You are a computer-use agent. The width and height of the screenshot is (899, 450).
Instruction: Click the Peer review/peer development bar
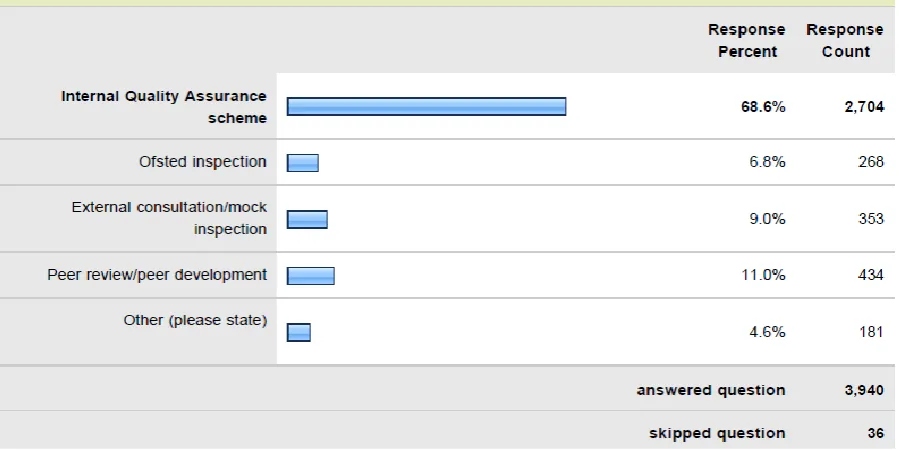[311, 276]
